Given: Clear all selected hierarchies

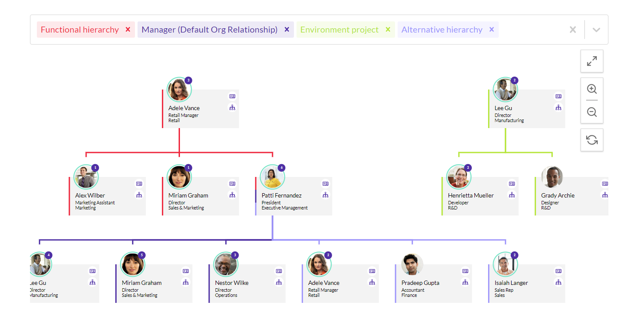Looking at the screenshot, I should [x=573, y=30].
